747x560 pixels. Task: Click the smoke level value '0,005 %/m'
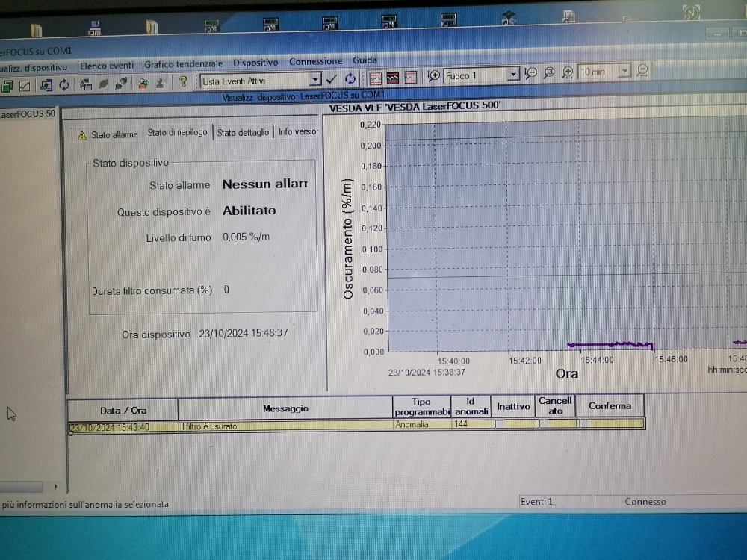click(246, 237)
